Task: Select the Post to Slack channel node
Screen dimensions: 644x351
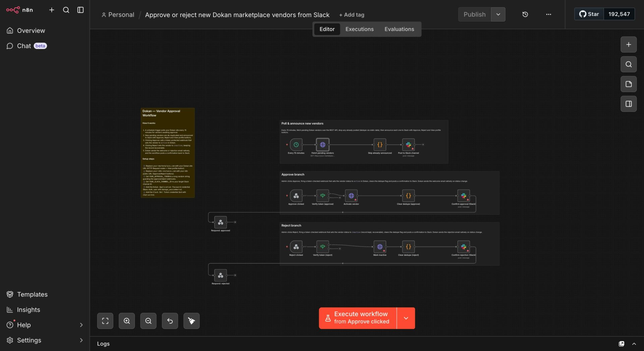Action: coord(409,145)
